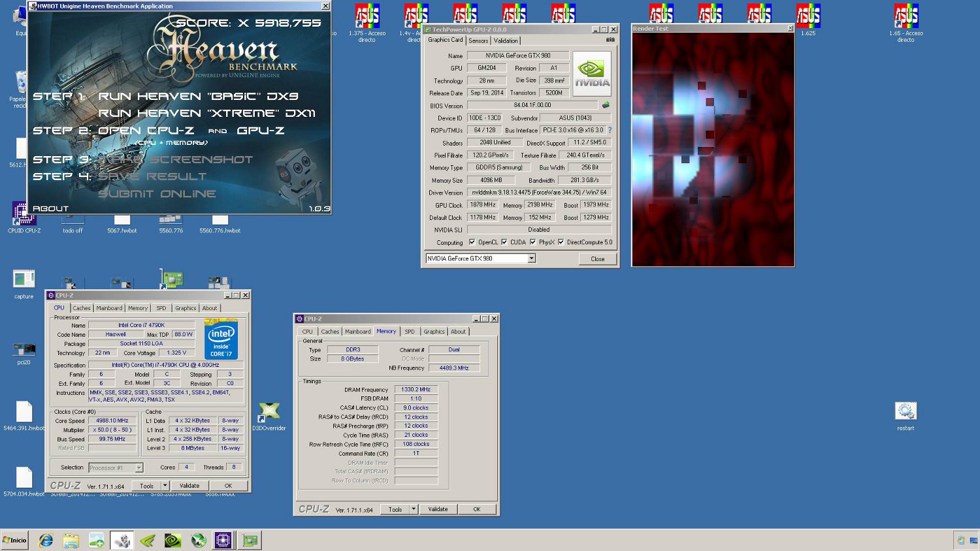Screen dimensions: 980x551
Task: Toggle the OpenCL checkbox
Action: [472, 242]
